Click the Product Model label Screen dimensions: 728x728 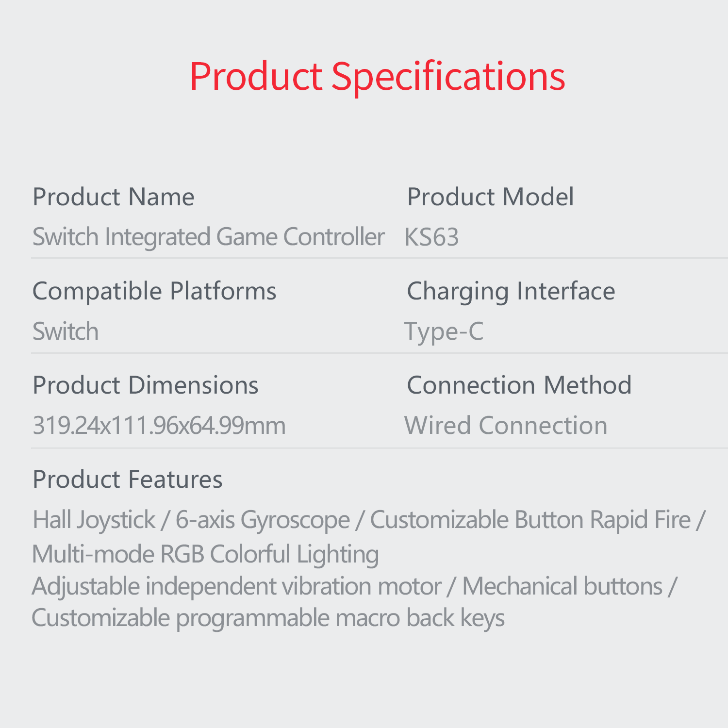point(490,197)
